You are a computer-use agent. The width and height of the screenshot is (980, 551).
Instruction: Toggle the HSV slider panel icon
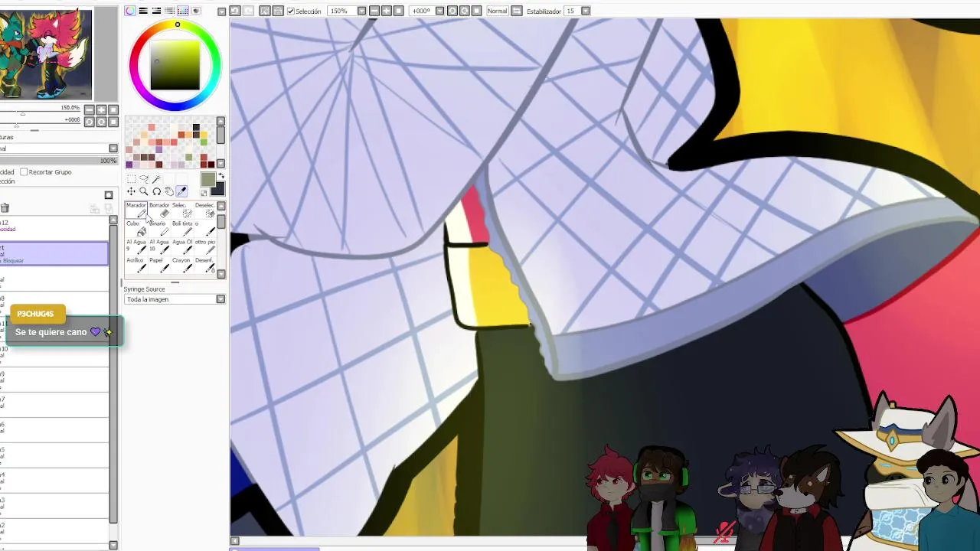[156, 11]
